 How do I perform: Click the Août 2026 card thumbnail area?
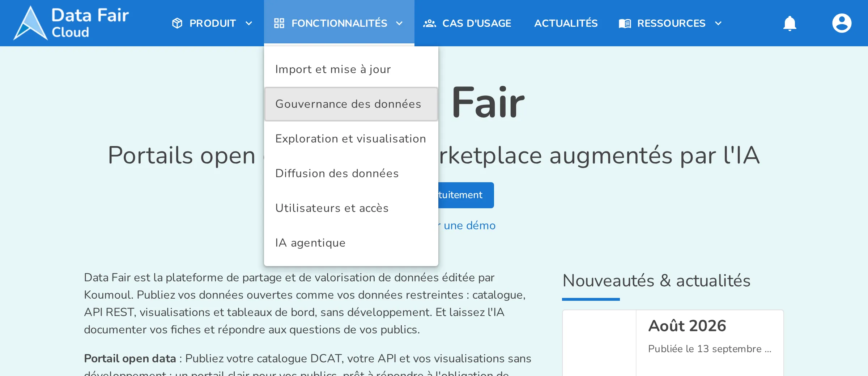[599, 343]
